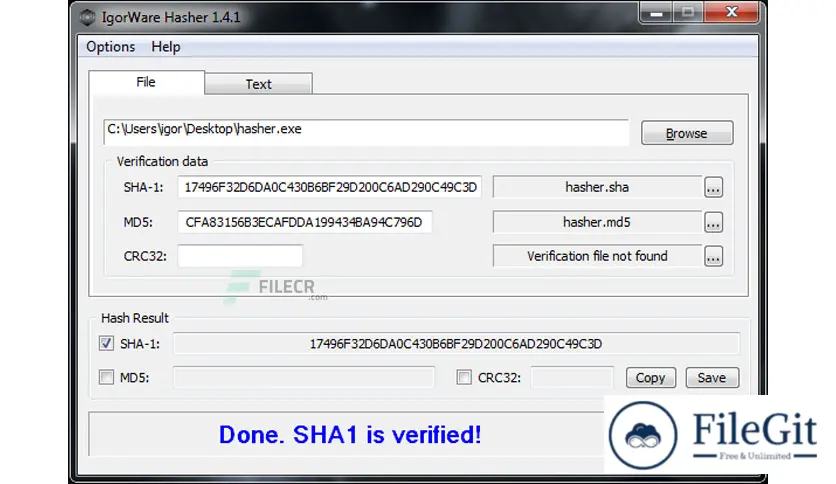Click the ellipsis button next to 'Verification file not found'
The height and width of the screenshot is (484, 836).
(713, 256)
